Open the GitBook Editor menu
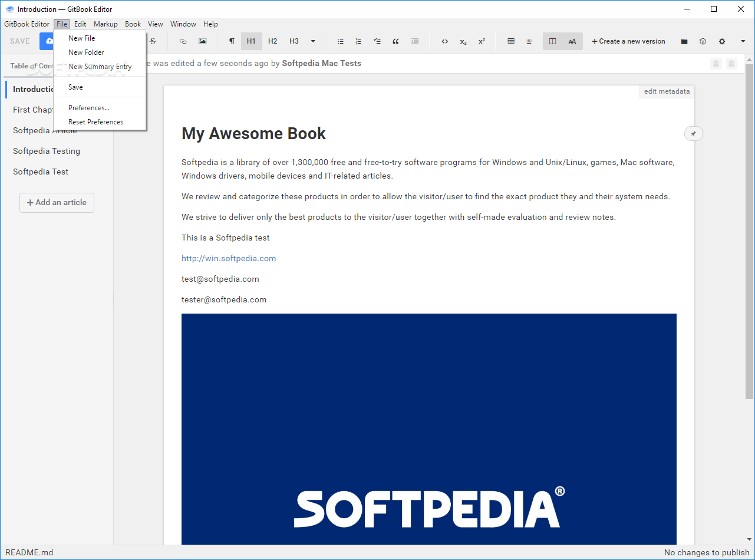Image resolution: width=755 pixels, height=560 pixels. tap(27, 24)
